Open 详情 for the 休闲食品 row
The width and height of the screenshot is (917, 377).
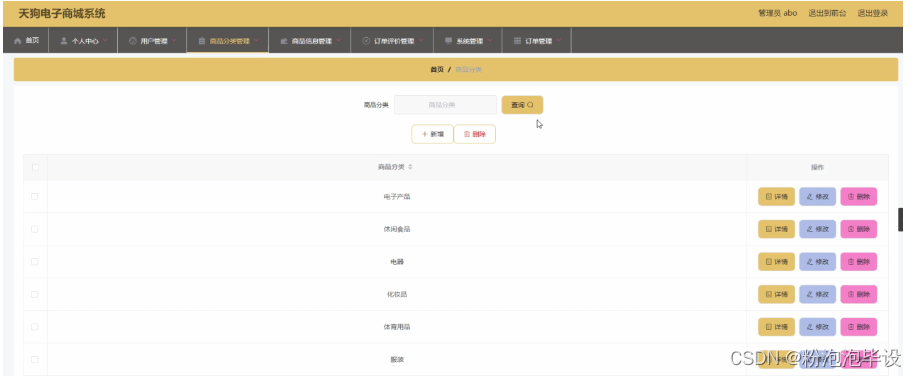tap(776, 229)
